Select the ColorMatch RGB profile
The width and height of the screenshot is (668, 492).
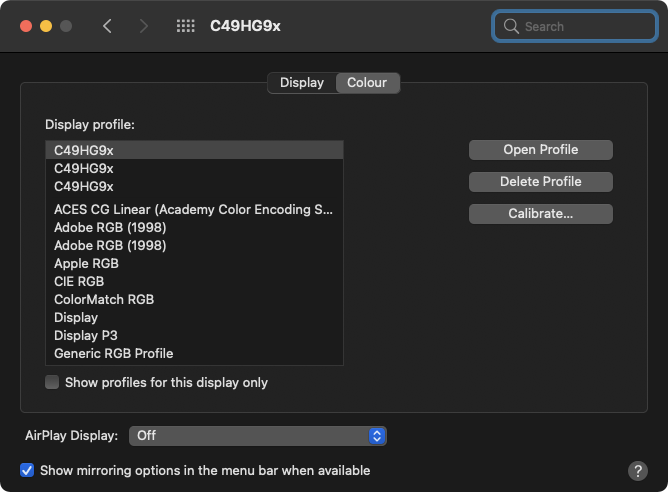pos(194,299)
